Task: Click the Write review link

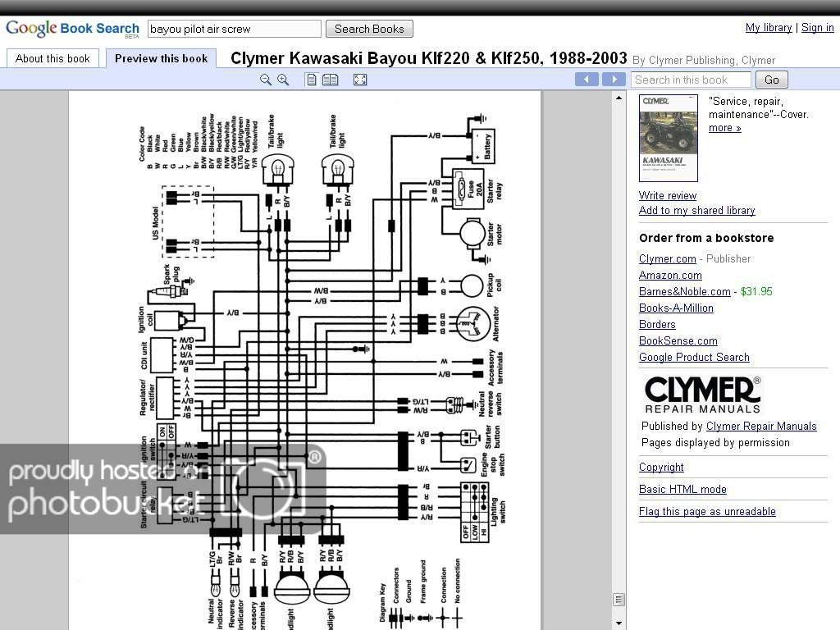Action: pyautogui.click(x=668, y=195)
